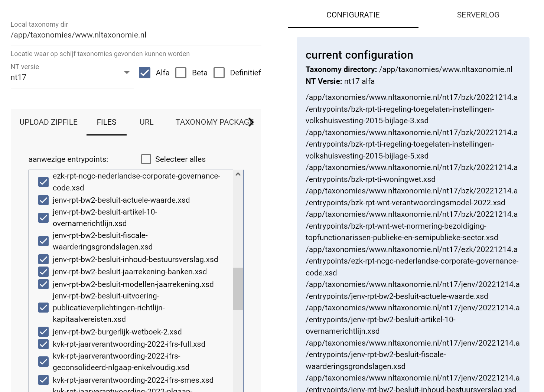
Task: Enable the Beta checkbox
Action: 181,73
